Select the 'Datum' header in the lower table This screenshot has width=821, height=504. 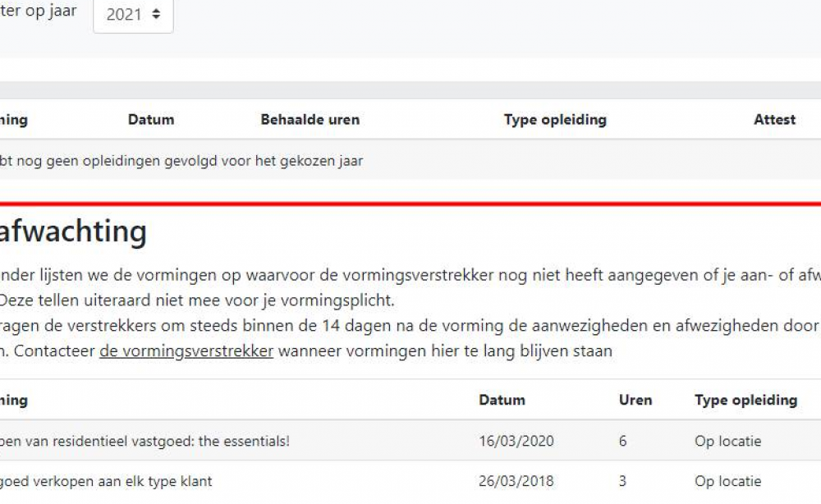[x=502, y=400]
